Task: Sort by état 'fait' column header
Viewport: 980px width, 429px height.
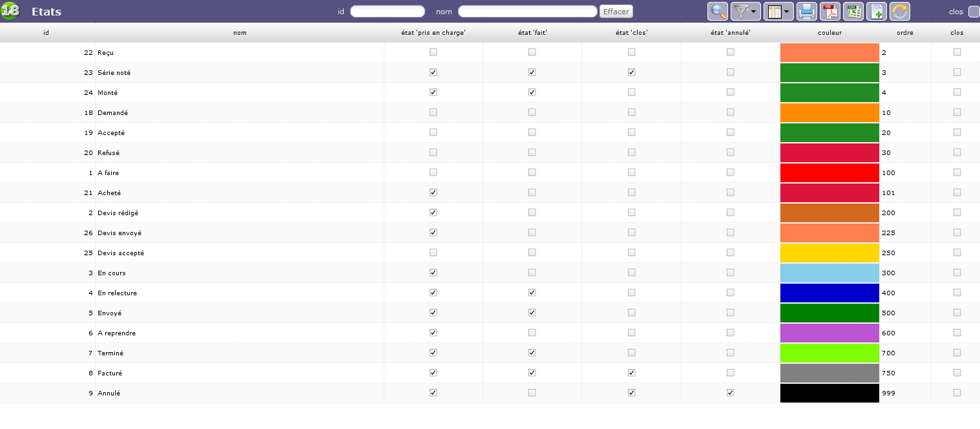Action: 532,32
